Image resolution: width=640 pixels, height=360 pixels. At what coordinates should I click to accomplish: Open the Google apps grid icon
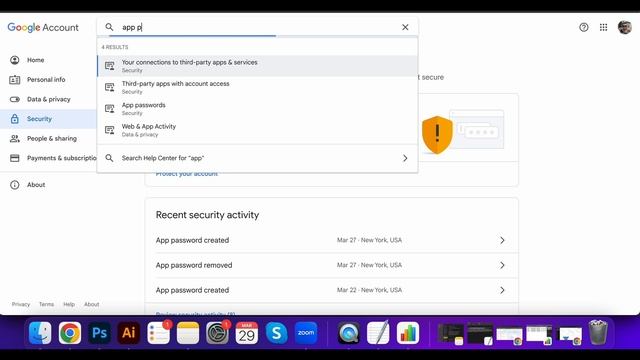click(603, 27)
